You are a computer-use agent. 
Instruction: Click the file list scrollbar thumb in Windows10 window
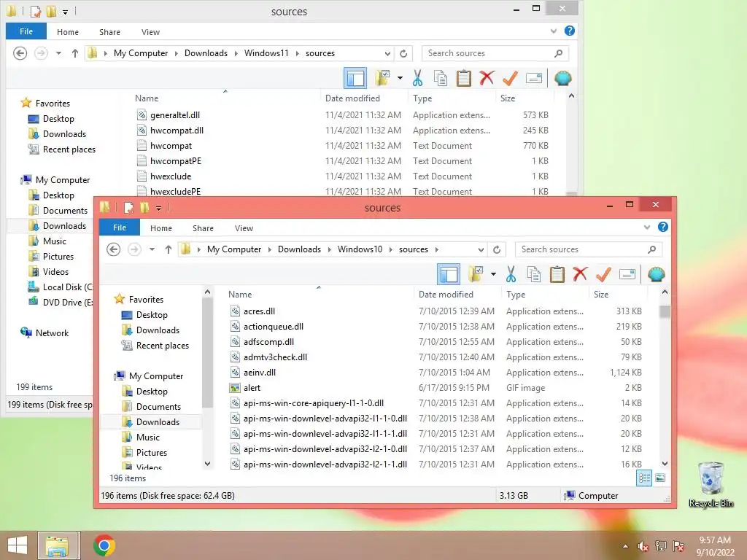(x=665, y=311)
